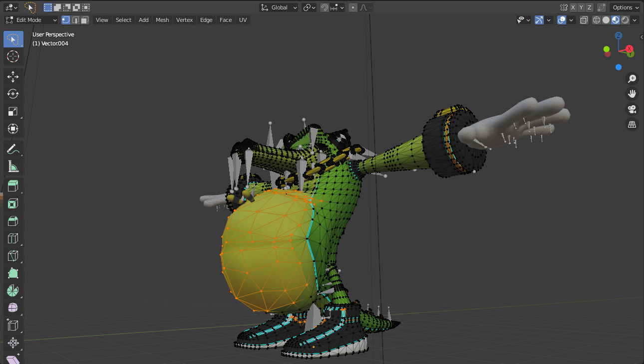Image resolution: width=644 pixels, height=364 pixels.
Task: Switch to solid viewport shading
Action: 606,20
